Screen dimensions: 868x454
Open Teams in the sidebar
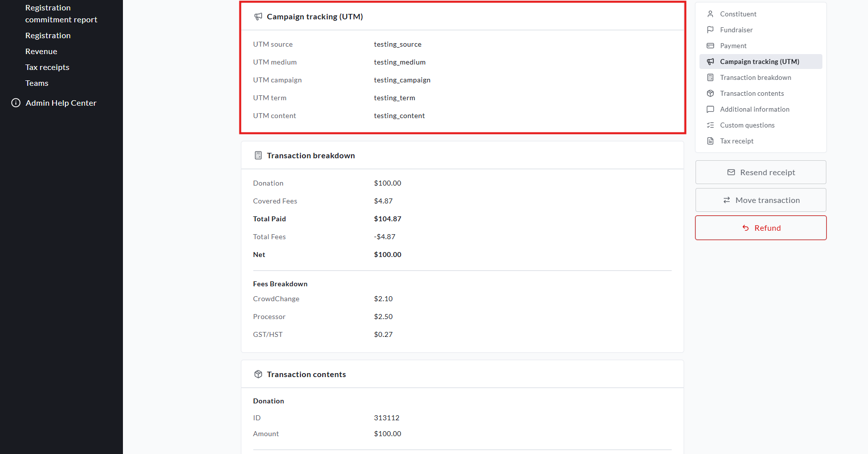pos(37,83)
